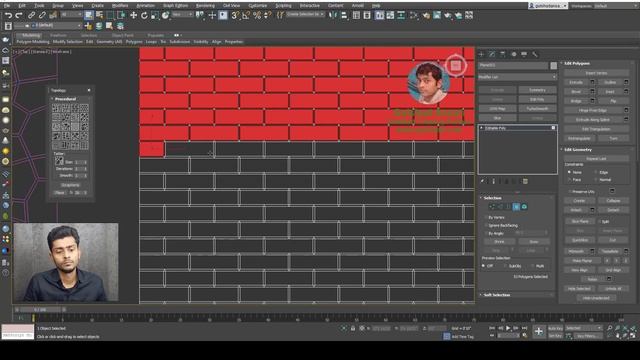Open Extrude settings box
This screenshot has width=640, height=360.
coord(593,82)
